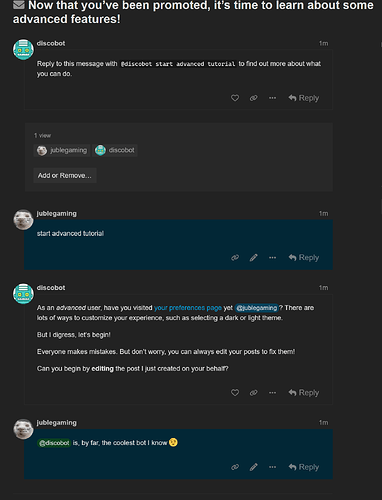
Task: Show more actions on 'start advanced tutorial' post
Action: pos(272,258)
